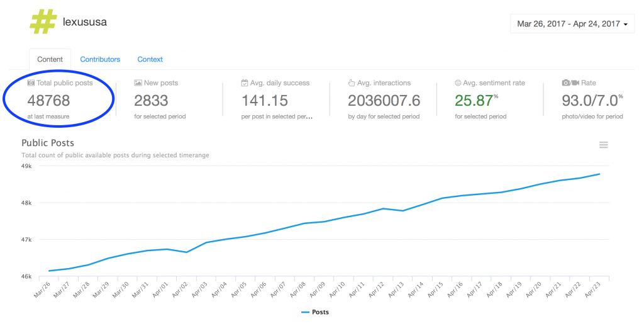
Task: Click the 93.0/7.0 photo/video rate value
Action: (x=590, y=100)
